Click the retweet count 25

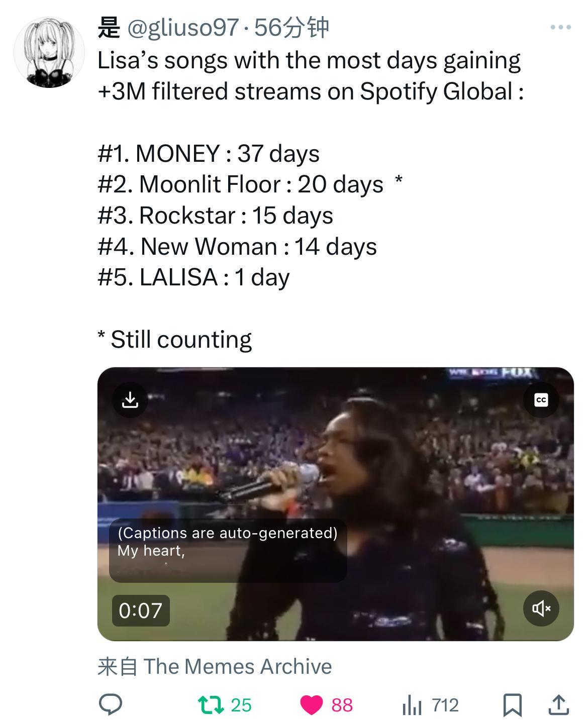[241, 705]
